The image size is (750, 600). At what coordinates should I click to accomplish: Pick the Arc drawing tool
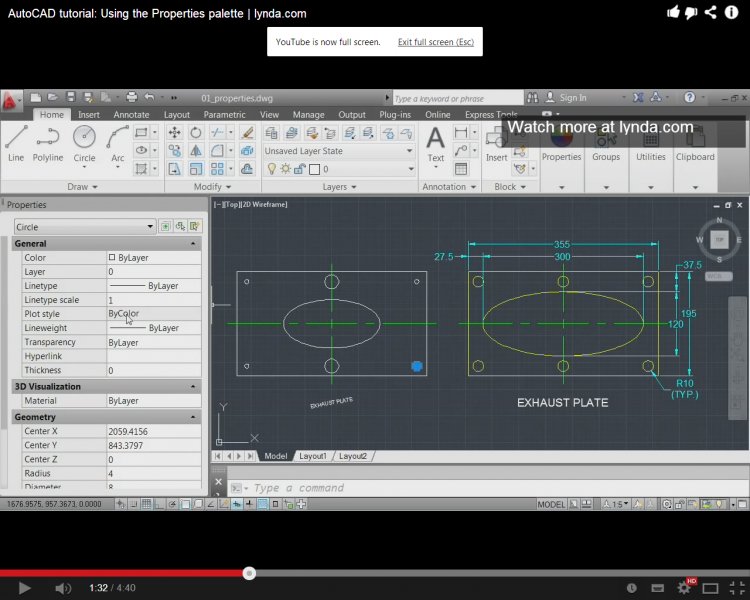pyautogui.click(x=118, y=142)
